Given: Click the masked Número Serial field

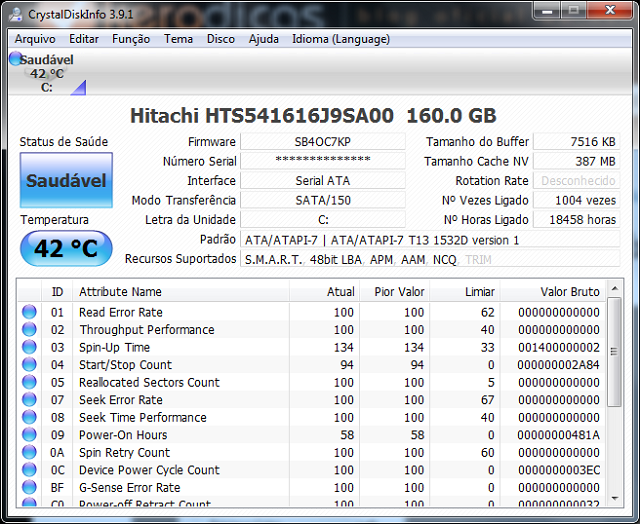Looking at the screenshot, I should coord(323,161).
